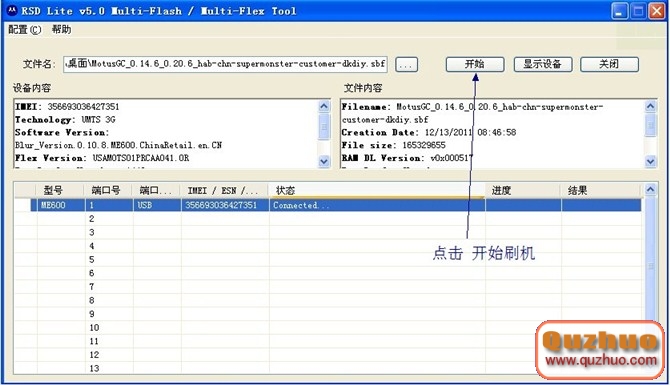Open the 帮助 menu
This screenshot has height=385, width=670.
[62, 29]
